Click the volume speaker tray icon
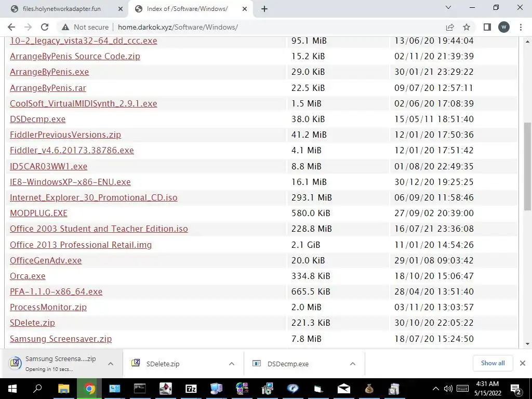Screen dimensions: 532x399 click(448, 389)
